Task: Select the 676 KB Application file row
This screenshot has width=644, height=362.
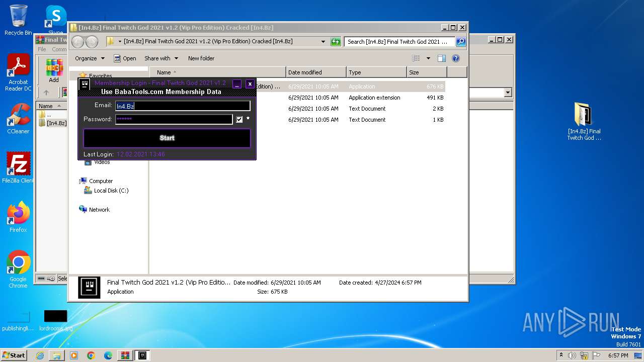Action: [350, 86]
